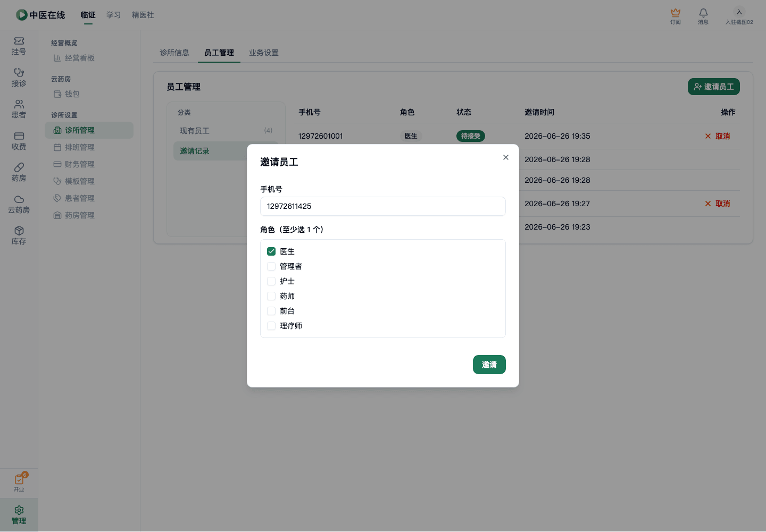Click the first 2026-06-26 19:28 time cell

(557, 159)
